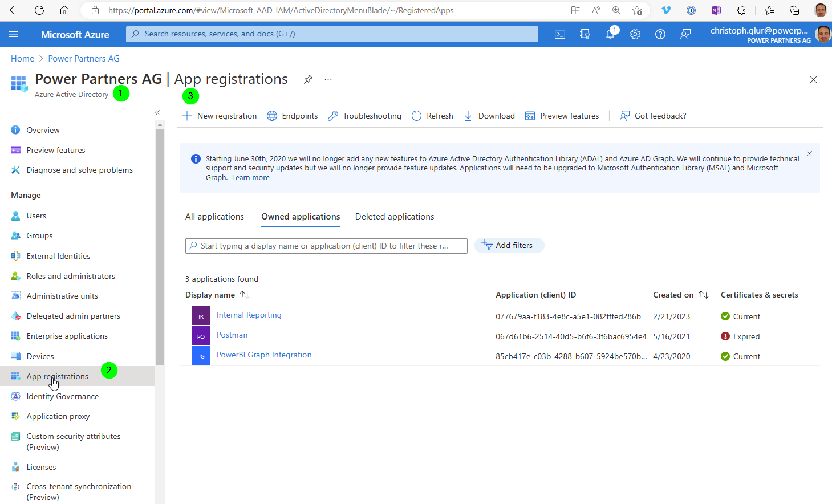The width and height of the screenshot is (832, 504).
Task: Switch to the All applications tab
Action: point(214,217)
